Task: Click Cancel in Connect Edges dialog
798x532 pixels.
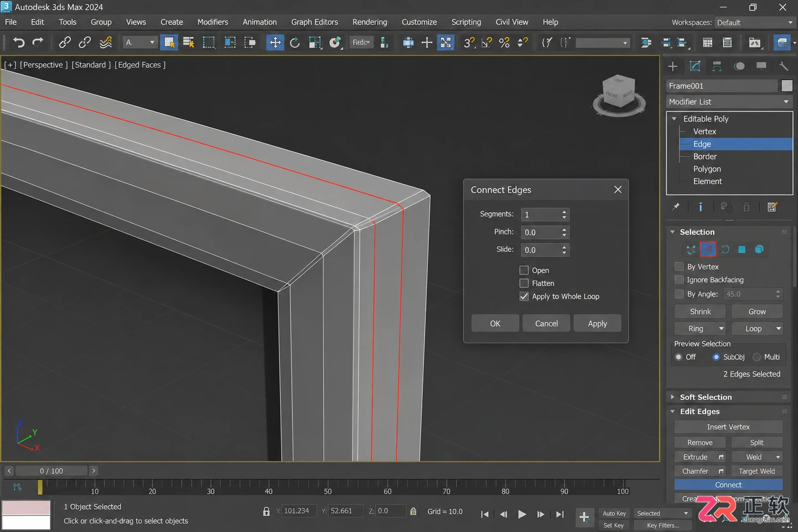Action: click(546, 324)
